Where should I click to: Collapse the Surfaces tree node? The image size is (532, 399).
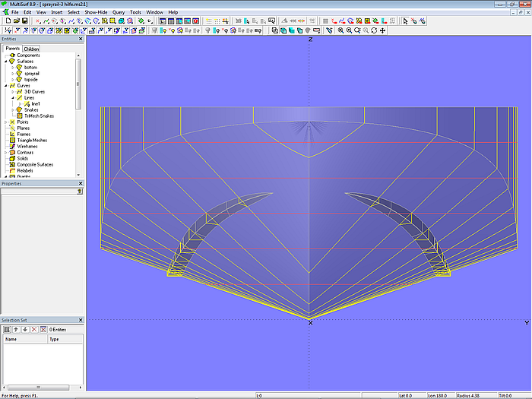click(x=5, y=62)
